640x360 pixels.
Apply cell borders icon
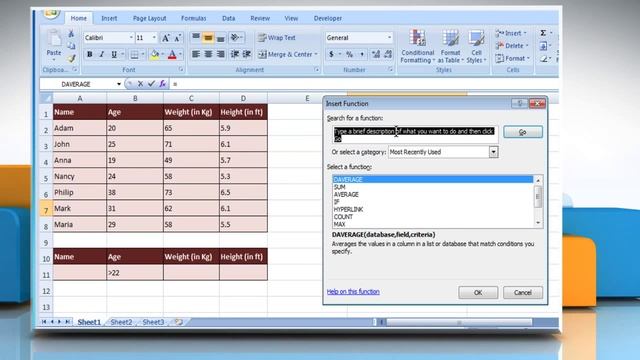point(134,54)
